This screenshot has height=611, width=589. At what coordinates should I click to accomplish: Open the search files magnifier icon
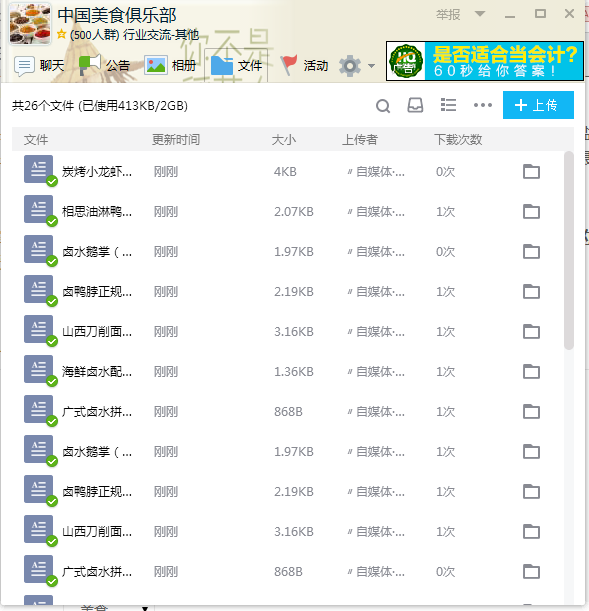[383, 106]
